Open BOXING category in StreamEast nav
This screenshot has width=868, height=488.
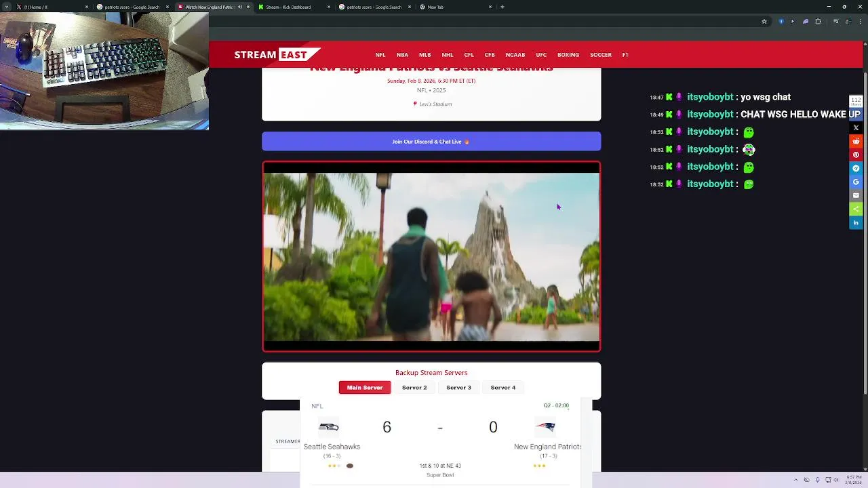click(x=568, y=55)
